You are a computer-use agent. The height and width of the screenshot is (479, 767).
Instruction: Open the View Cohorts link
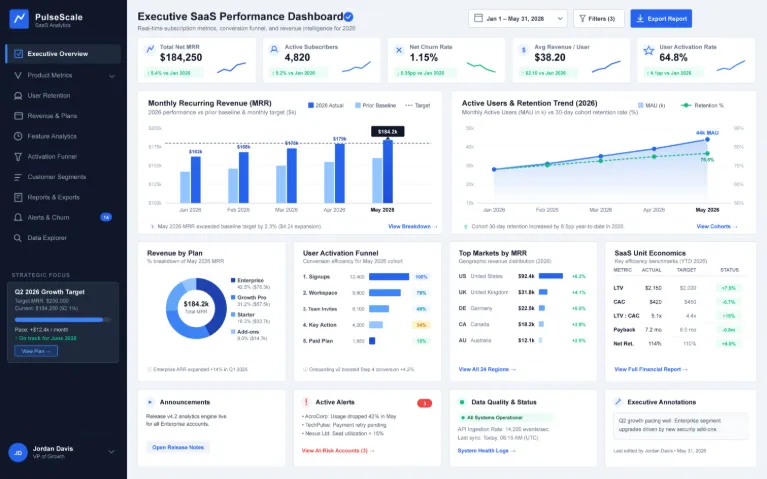pos(717,227)
